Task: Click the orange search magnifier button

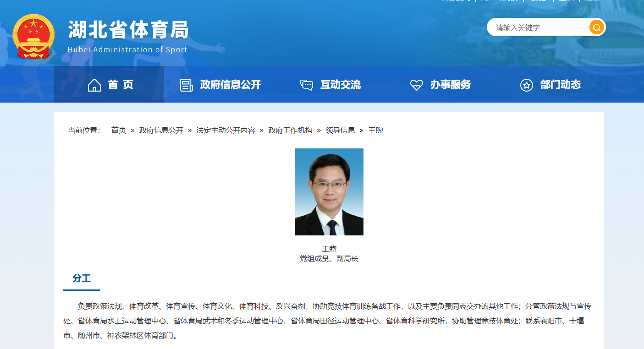Action: (x=596, y=27)
